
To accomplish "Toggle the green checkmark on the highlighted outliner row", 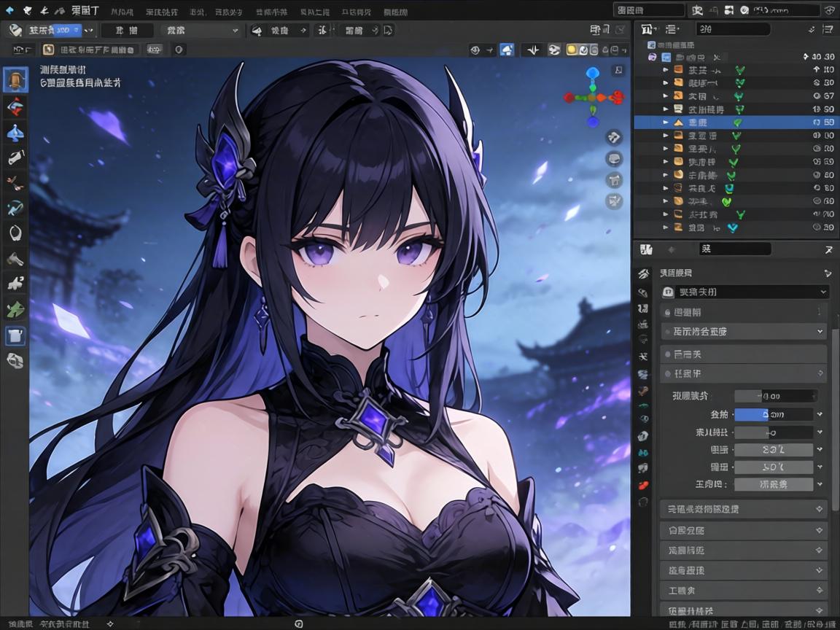I will (x=738, y=122).
